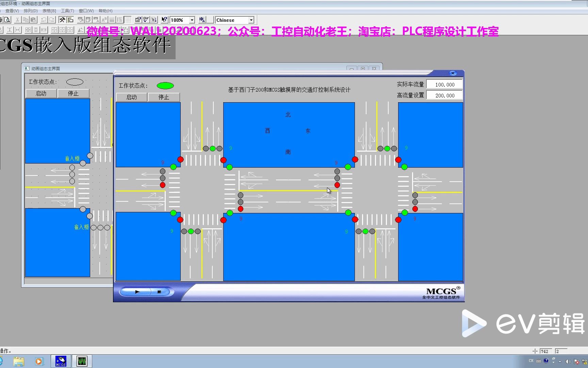Screen dimensions: 588x368
Task: Click the green waveform app taskbar icon
Action: [82, 361]
